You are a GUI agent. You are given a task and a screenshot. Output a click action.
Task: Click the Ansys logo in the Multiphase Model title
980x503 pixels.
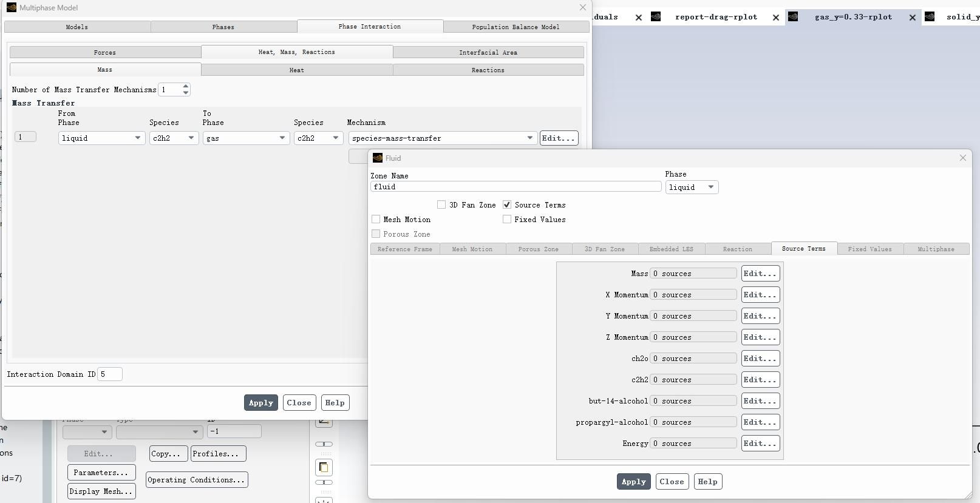tap(11, 7)
